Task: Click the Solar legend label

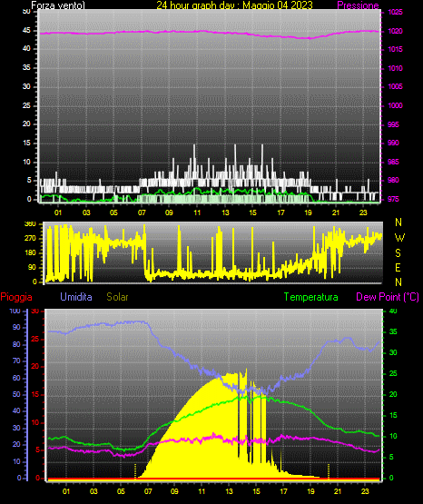Action: tap(118, 297)
